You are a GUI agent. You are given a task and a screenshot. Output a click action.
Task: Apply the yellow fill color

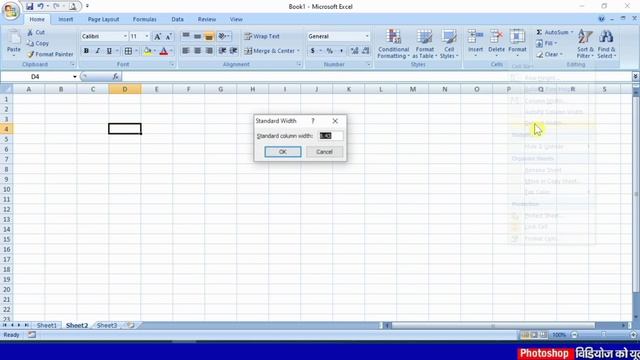pos(148,51)
